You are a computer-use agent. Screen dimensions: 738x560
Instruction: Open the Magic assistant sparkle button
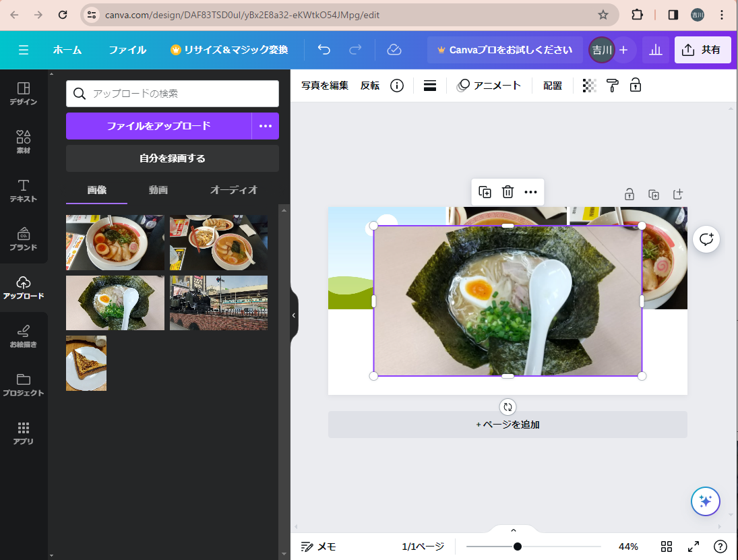[x=705, y=501]
